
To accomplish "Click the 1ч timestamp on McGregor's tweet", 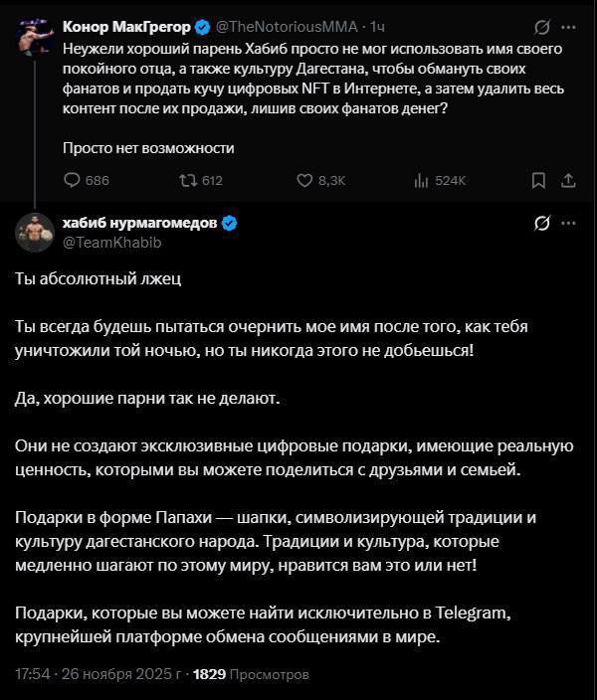I will [x=377, y=27].
